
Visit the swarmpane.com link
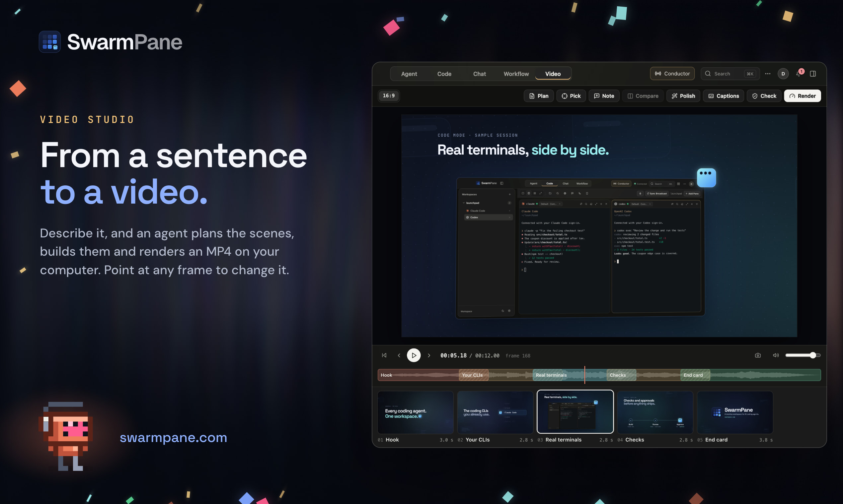[x=173, y=437]
